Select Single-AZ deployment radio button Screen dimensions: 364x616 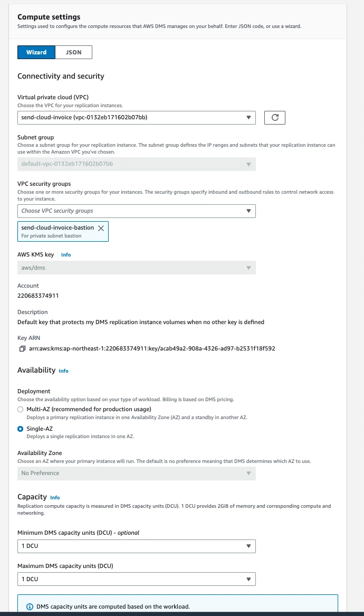point(21,429)
